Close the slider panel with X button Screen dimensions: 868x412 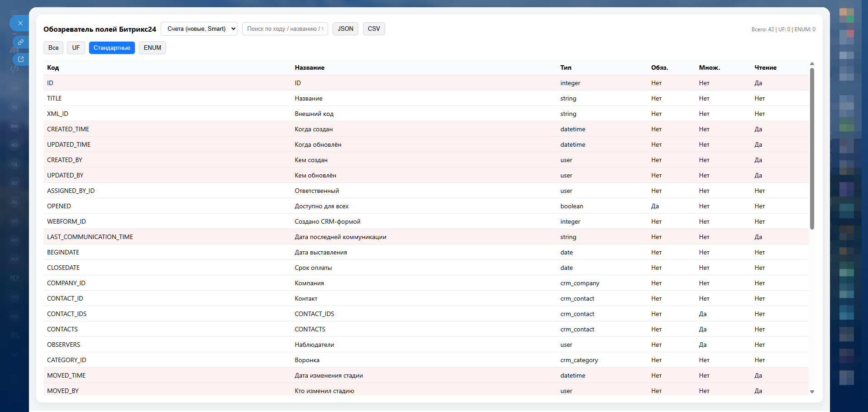(x=20, y=23)
